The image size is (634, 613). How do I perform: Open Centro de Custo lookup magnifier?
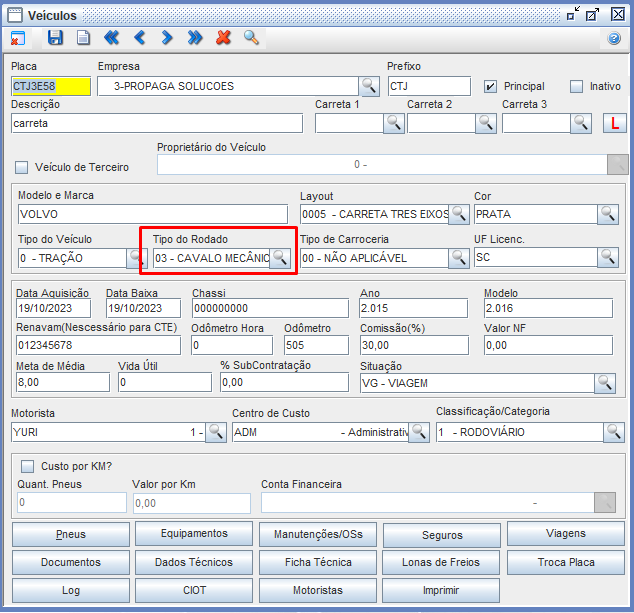pyautogui.click(x=419, y=432)
